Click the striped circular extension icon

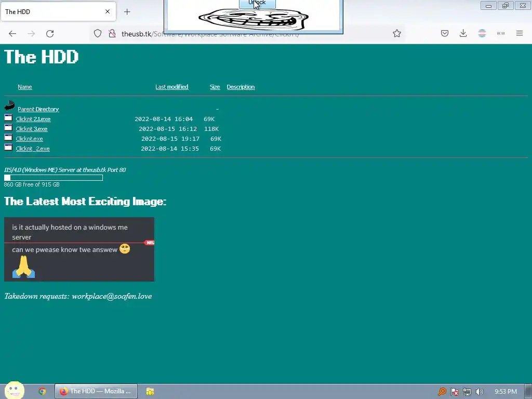tap(482, 33)
